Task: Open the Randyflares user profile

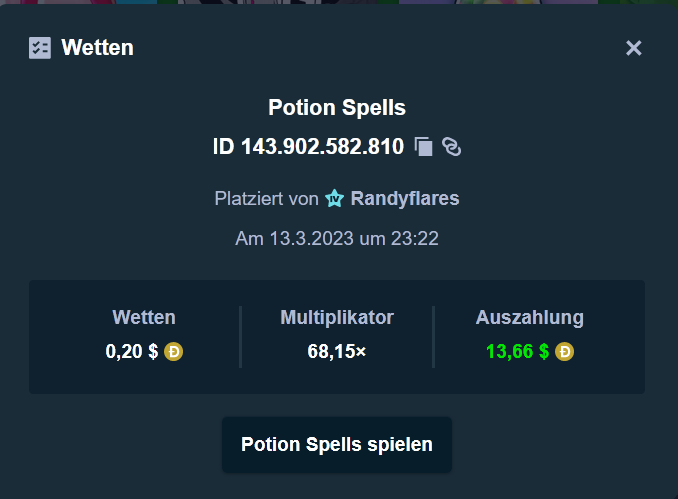Action: [x=405, y=198]
